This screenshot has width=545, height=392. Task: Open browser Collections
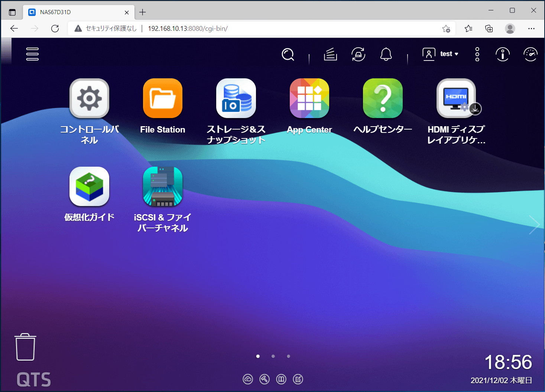pyautogui.click(x=489, y=29)
